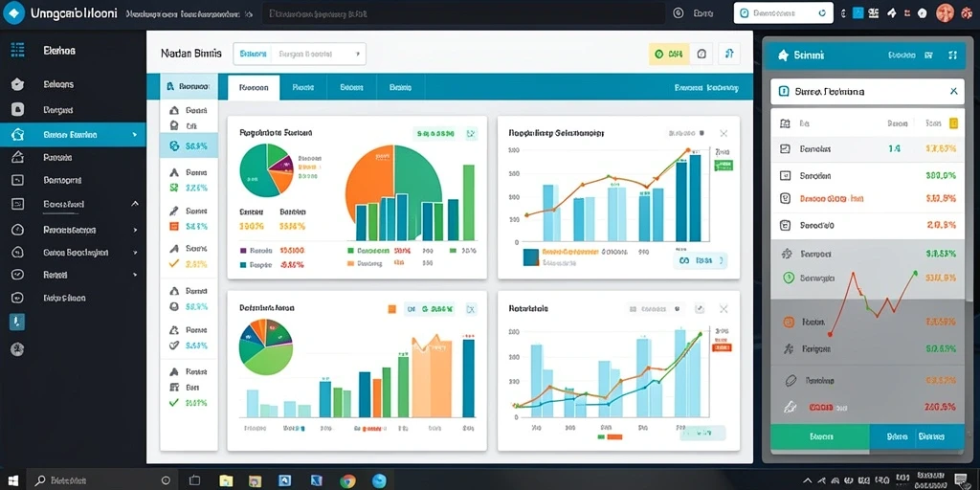Click the blue arrow icon button in the main header

[x=729, y=55]
